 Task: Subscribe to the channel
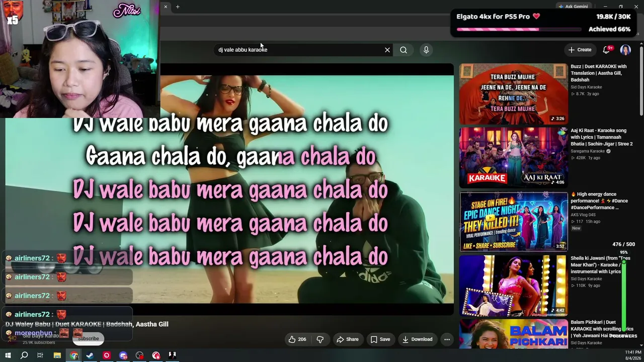click(88, 338)
